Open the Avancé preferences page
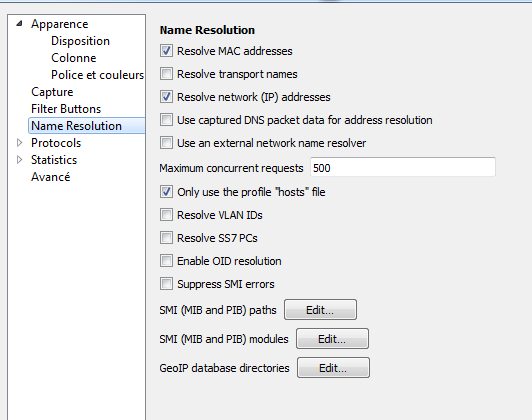 [51, 177]
